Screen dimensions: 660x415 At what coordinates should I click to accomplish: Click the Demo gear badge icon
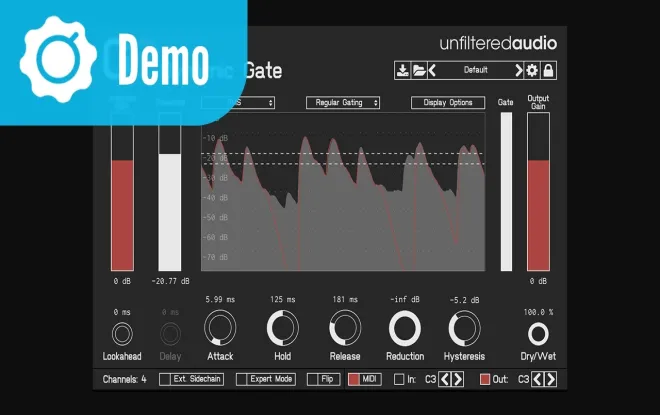click(58, 59)
